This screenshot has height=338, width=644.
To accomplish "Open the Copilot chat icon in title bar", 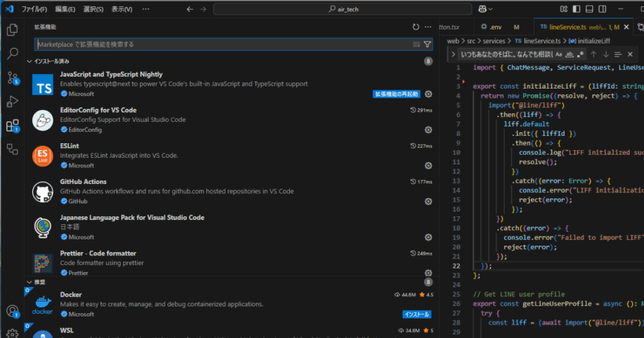I will (482, 9).
